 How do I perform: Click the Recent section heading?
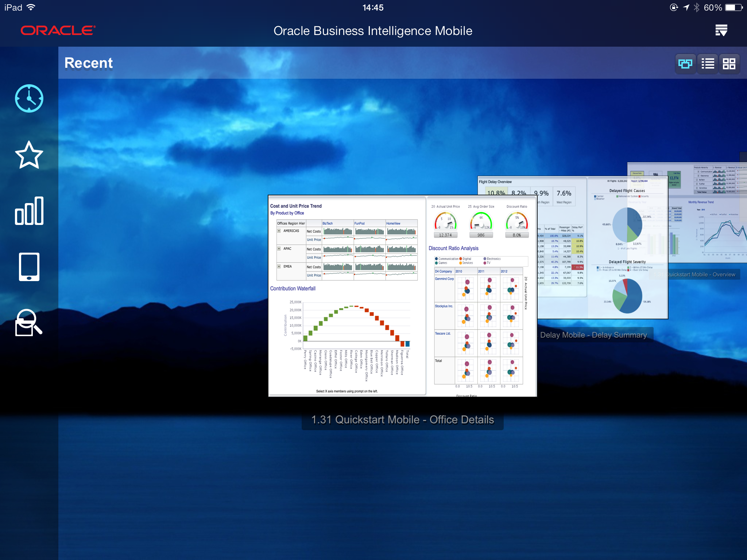[89, 63]
